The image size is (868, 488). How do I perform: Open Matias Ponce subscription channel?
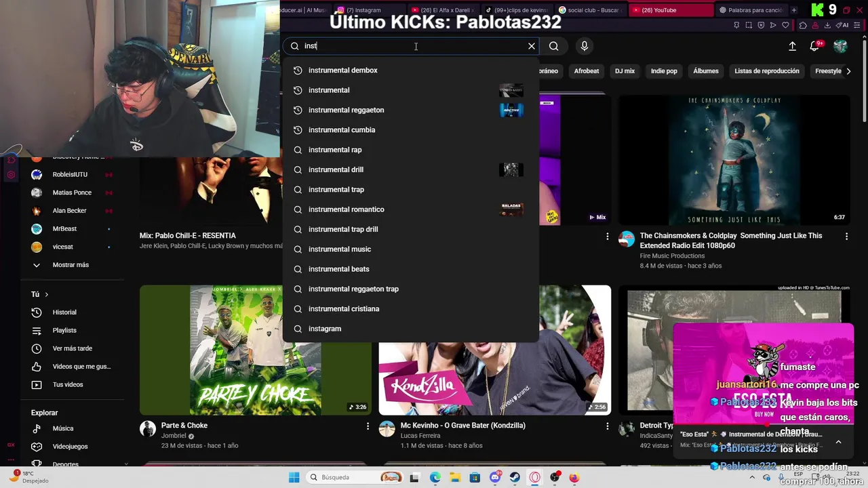(x=73, y=192)
